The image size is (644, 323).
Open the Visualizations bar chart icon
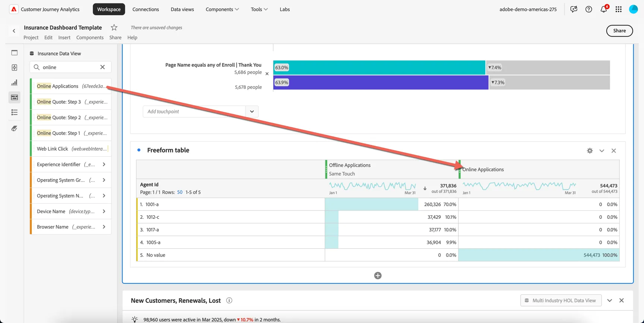(x=15, y=82)
